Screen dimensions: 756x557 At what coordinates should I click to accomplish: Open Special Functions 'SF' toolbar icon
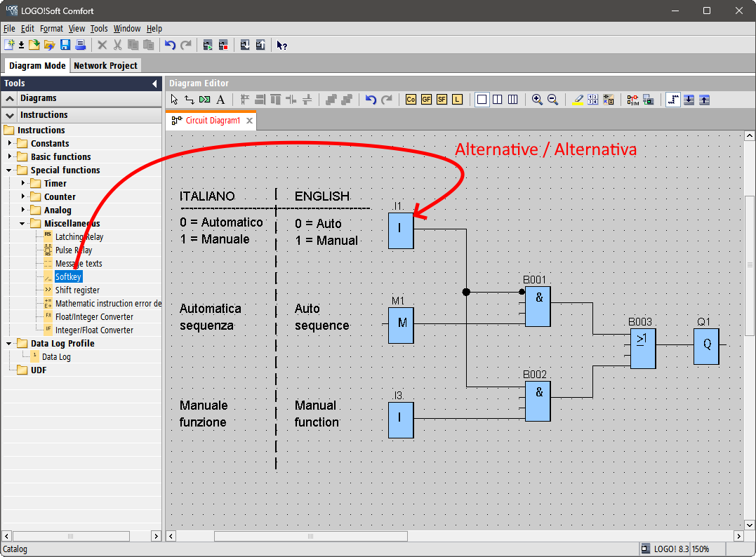[x=442, y=100]
